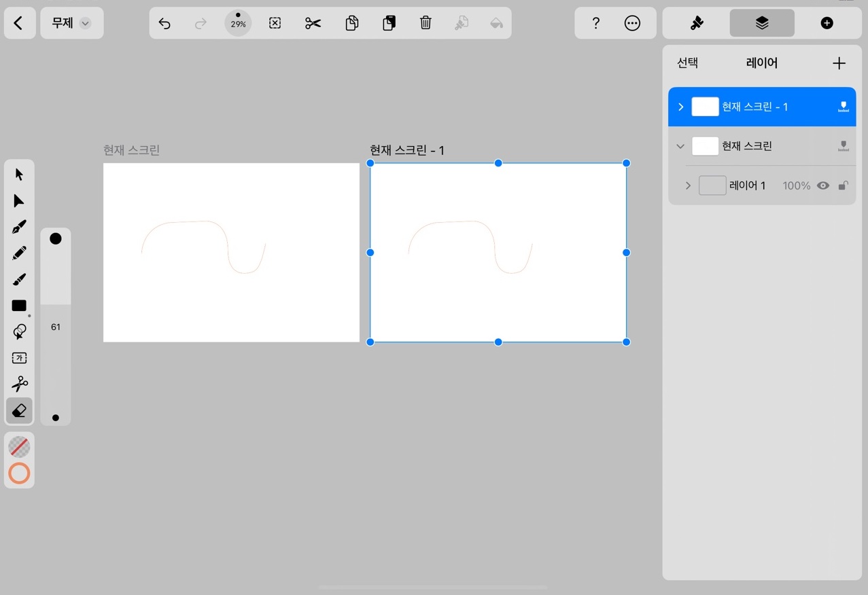868x595 pixels.
Task: Open the 무제 document title dropdown
Action: [71, 23]
